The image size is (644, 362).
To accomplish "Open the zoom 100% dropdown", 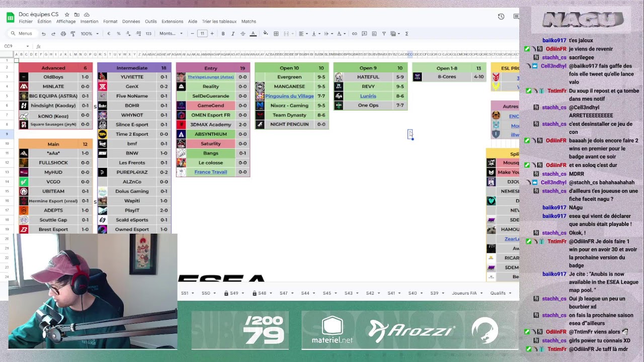I will point(89,34).
